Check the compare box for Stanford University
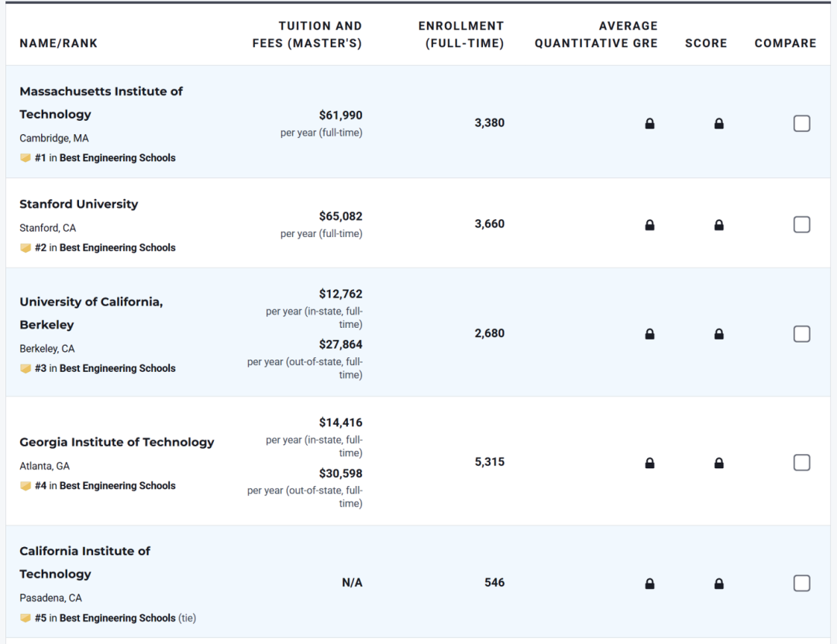 tap(802, 224)
